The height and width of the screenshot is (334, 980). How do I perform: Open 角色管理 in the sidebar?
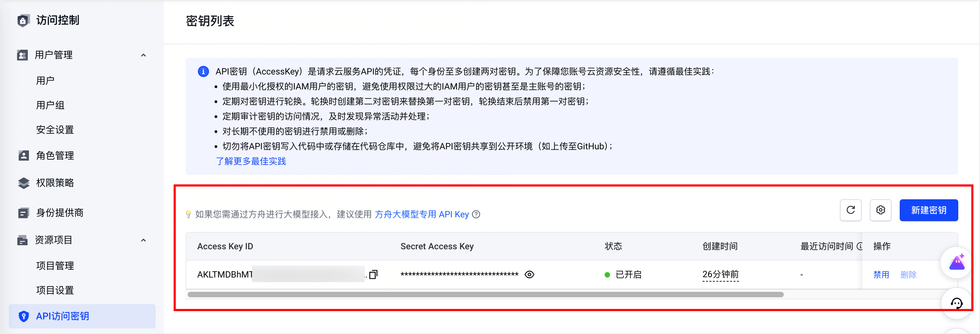pyautogui.click(x=55, y=155)
